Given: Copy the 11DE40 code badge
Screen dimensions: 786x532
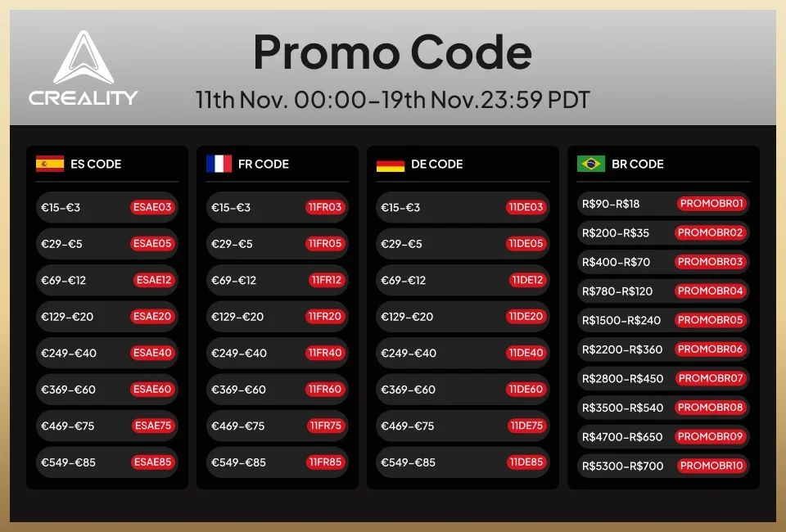Looking at the screenshot, I should coord(526,353).
